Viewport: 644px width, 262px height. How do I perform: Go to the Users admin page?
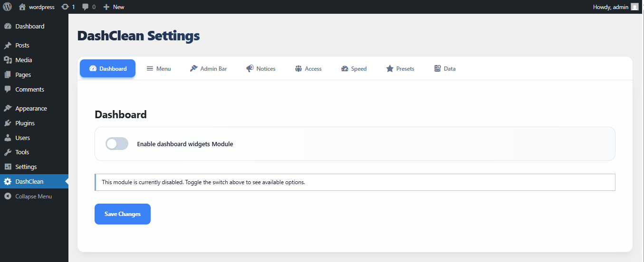coord(22,138)
